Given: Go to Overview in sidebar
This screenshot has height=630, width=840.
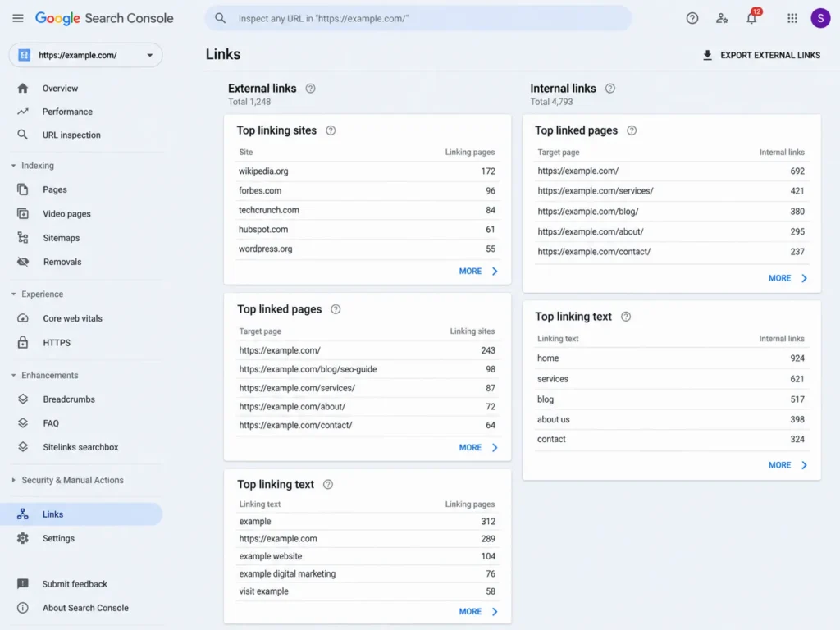Looking at the screenshot, I should point(60,88).
